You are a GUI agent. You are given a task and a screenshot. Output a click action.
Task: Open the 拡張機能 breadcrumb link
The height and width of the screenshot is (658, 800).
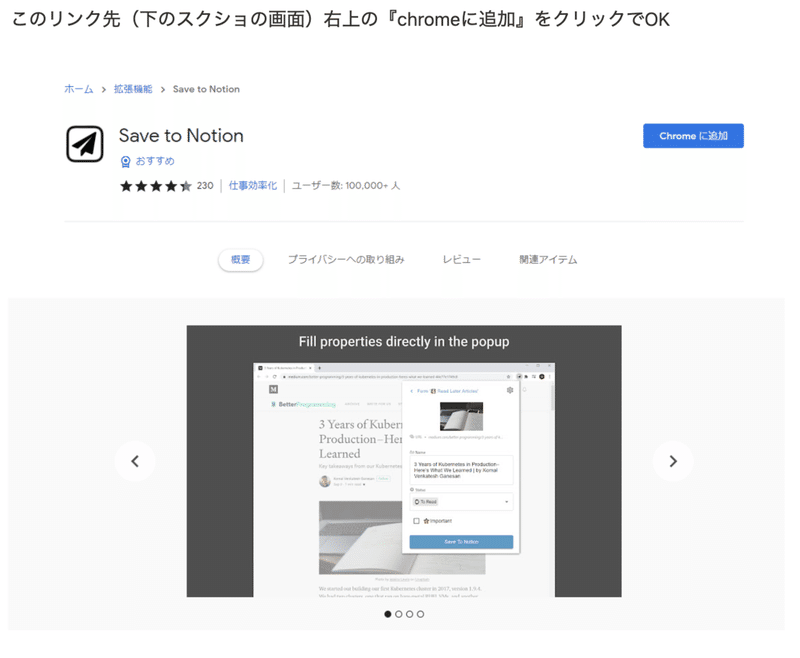coord(133,89)
